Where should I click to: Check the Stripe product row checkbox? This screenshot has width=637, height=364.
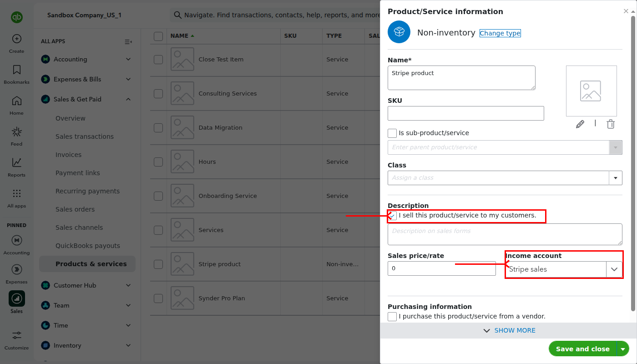[158, 264]
